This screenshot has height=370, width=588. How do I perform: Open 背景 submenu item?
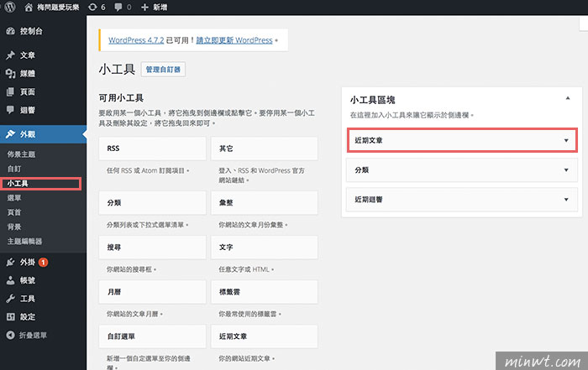point(14,227)
